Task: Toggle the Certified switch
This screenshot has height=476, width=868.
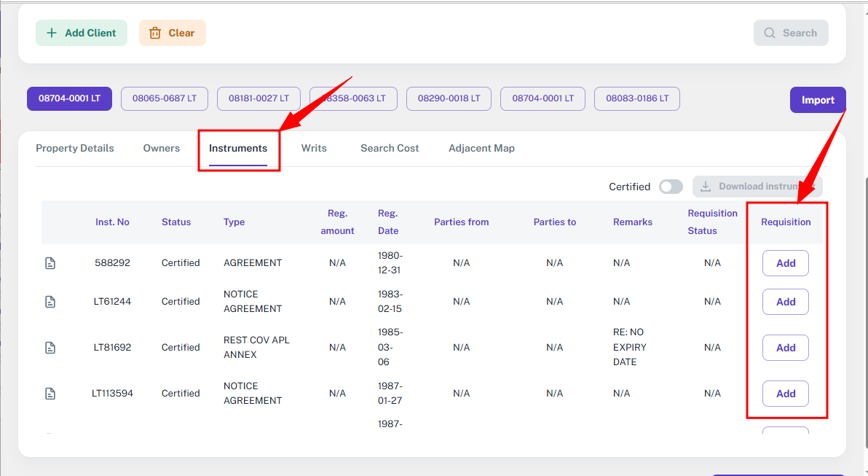Action: 671,187
